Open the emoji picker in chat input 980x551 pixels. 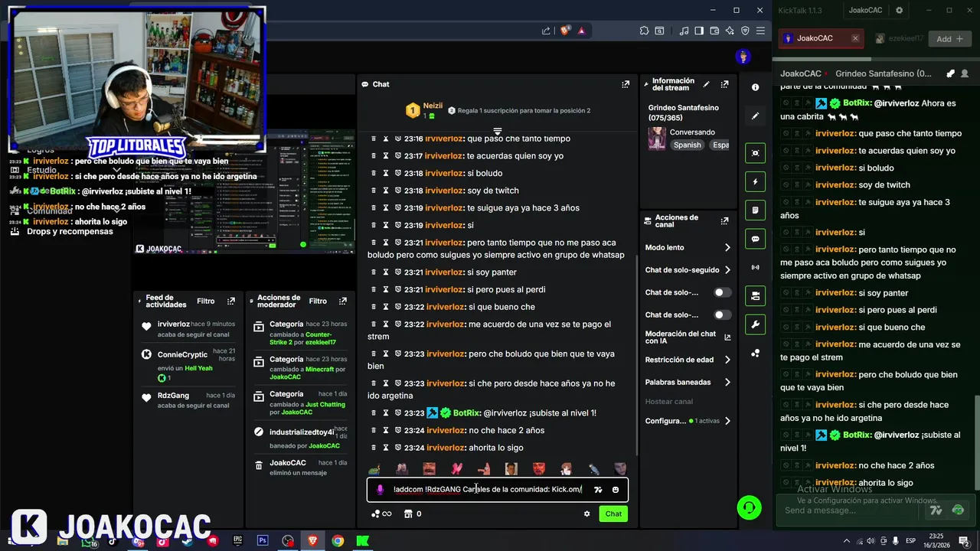(x=616, y=490)
